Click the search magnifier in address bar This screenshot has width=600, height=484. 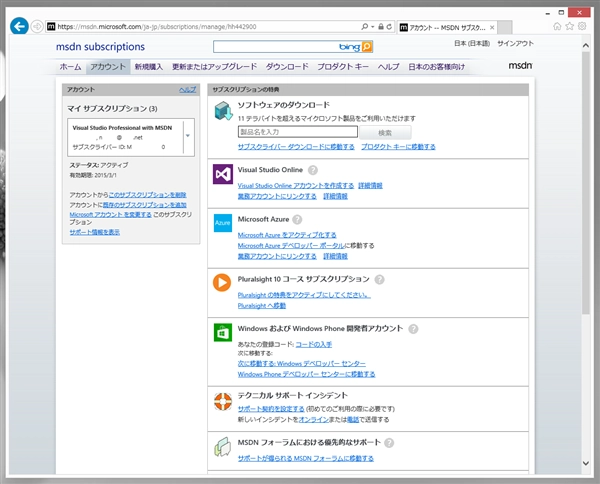pyautogui.click(x=365, y=27)
